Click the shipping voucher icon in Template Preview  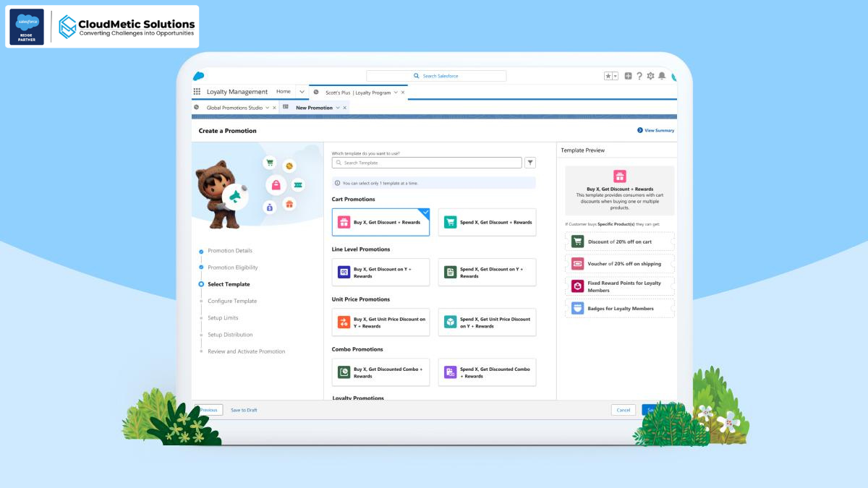577,264
